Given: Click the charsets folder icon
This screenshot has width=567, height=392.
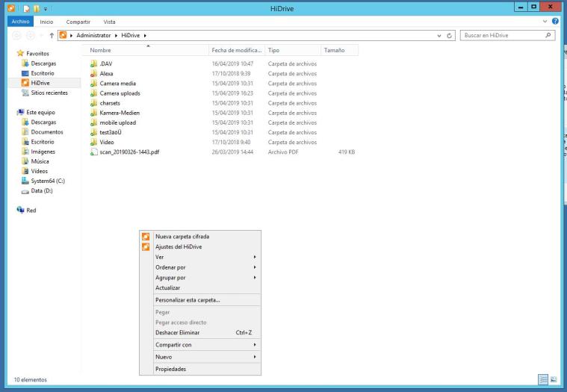Looking at the screenshot, I should 93,103.
